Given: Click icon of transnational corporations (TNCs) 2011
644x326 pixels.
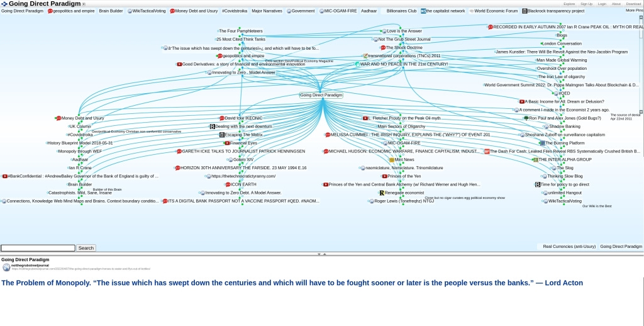Looking at the screenshot, I should (365, 56).
